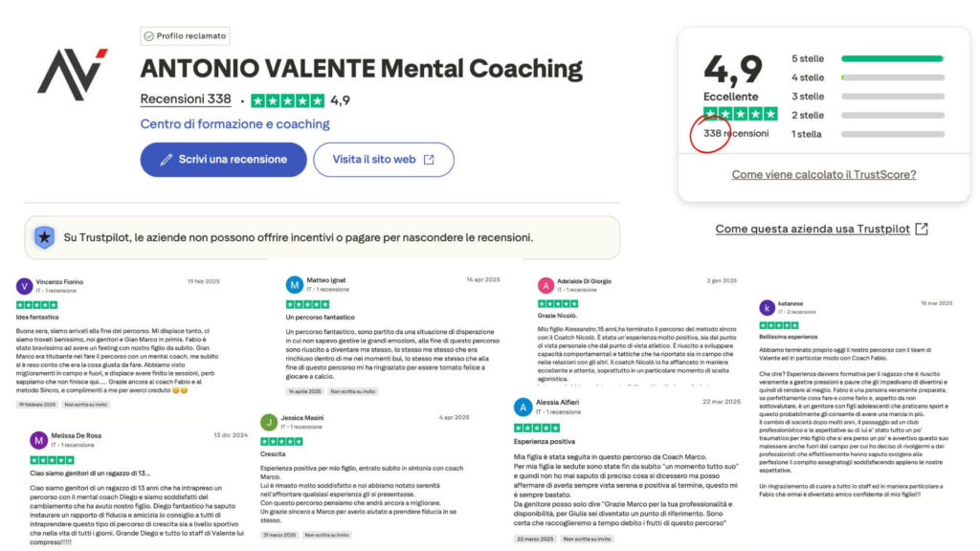This screenshot has width=980, height=551.
Task: Open Come viene calcolato il TrustScore link
Action: 823,175
